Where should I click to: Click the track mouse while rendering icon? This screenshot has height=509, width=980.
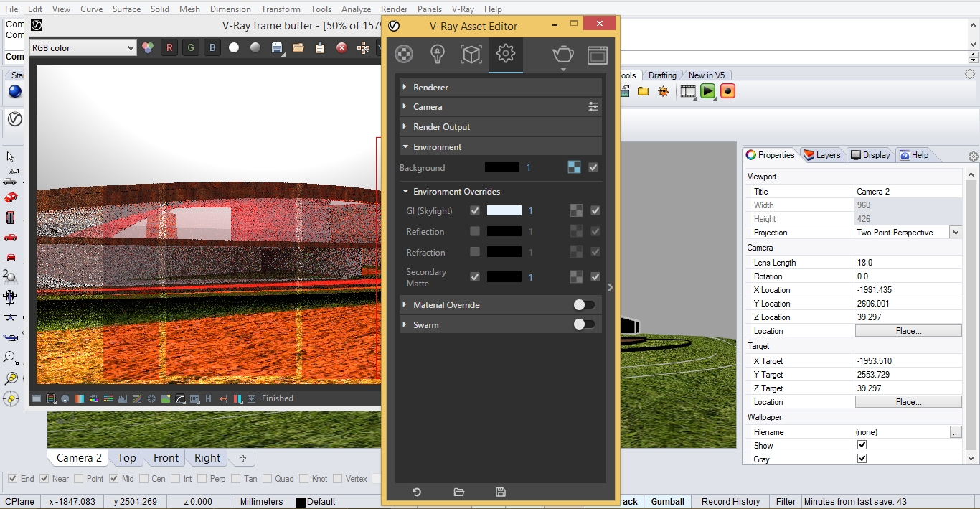tap(363, 48)
